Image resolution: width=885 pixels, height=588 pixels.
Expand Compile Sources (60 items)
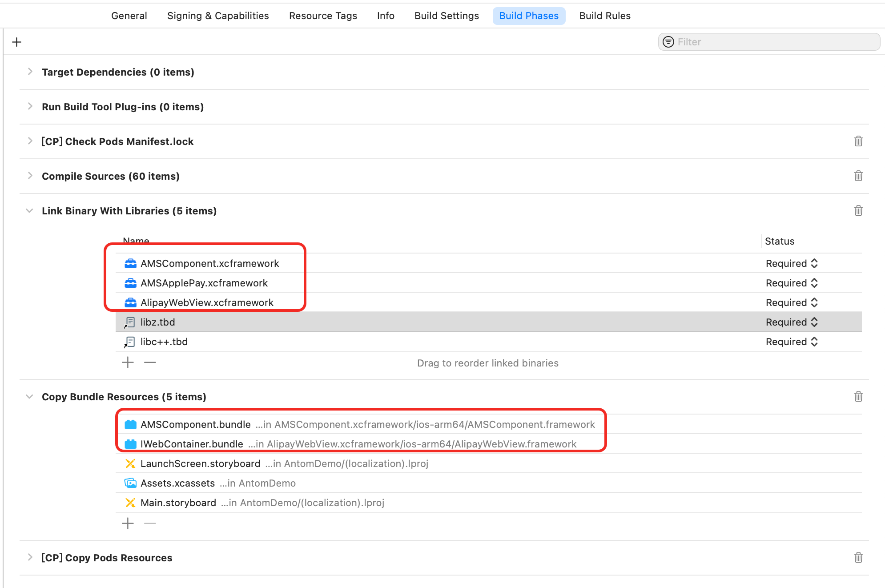tap(30, 176)
